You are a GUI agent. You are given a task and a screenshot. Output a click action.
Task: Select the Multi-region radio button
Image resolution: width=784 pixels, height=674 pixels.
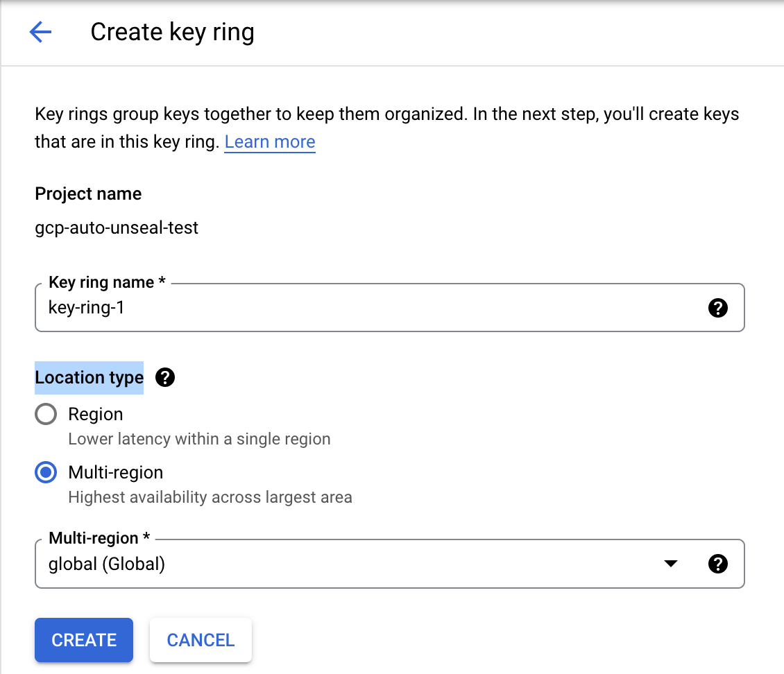point(46,473)
